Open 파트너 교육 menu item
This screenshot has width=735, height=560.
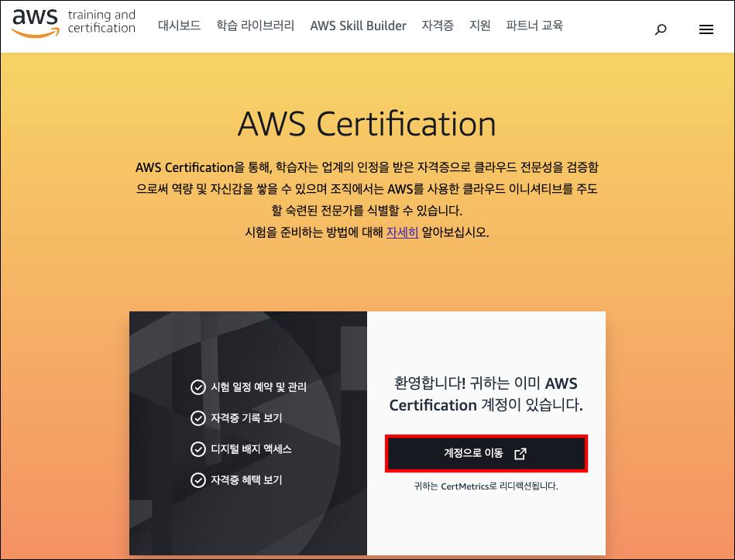click(x=534, y=26)
